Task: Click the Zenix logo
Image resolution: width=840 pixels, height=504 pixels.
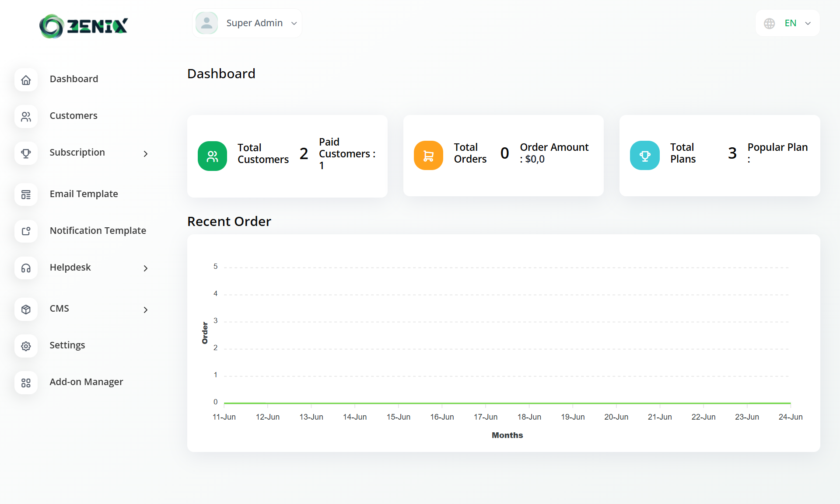Action: click(x=84, y=26)
